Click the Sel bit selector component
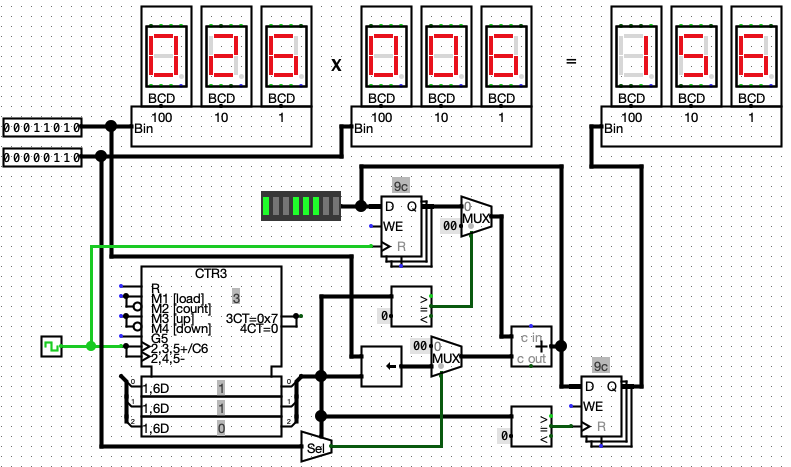The width and height of the screenshot is (791, 467). click(316, 447)
